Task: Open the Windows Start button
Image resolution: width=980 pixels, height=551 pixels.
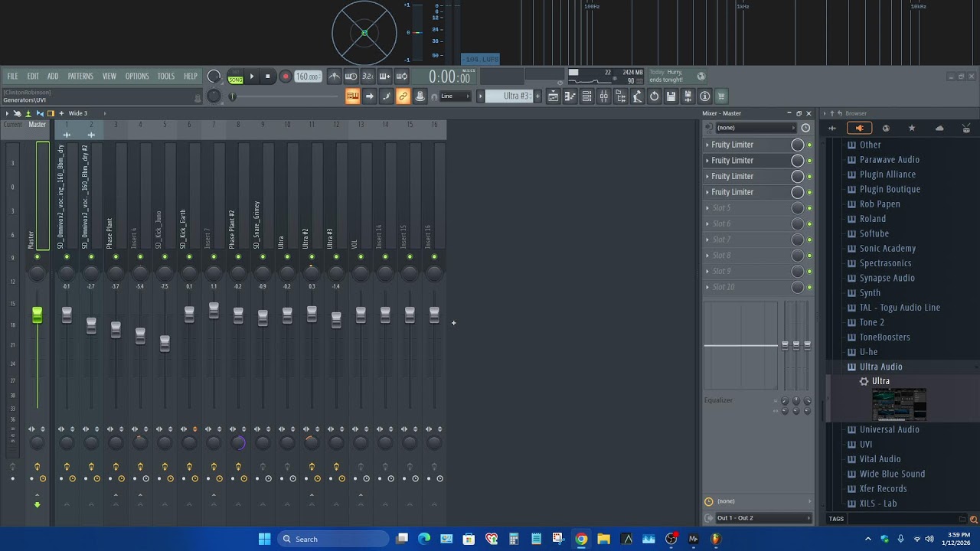Action: coord(264,539)
